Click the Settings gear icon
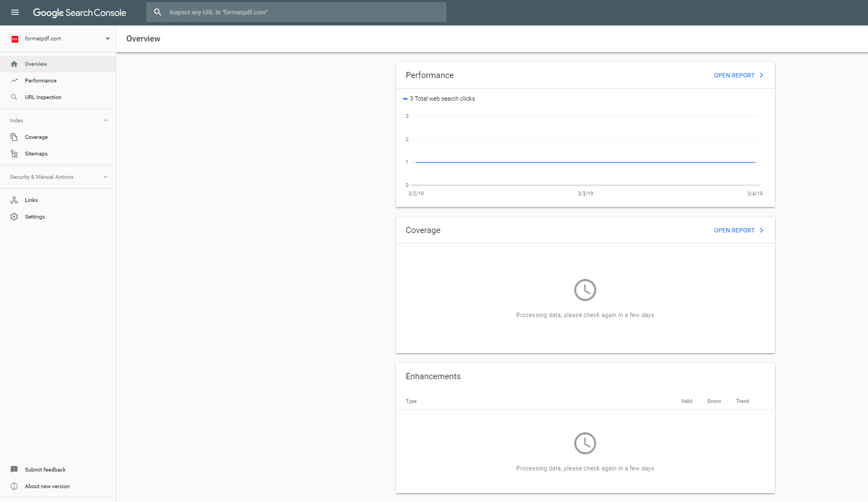868x502 pixels. (x=14, y=217)
